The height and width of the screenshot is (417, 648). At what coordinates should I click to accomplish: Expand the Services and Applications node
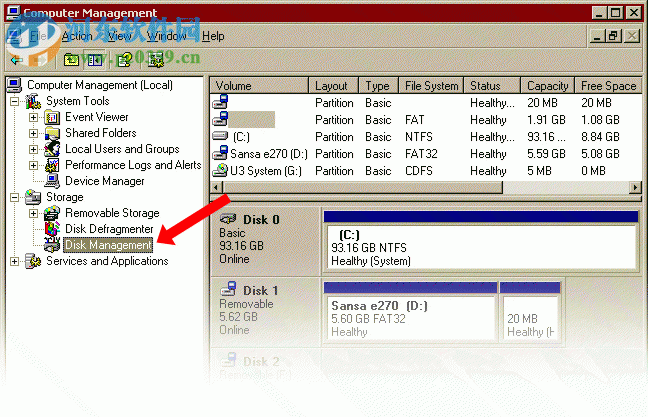click(15, 261)
